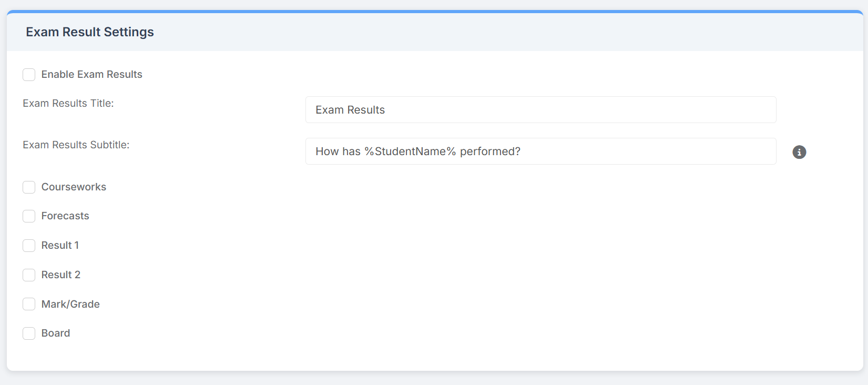This screenshot has width=868, height=385.
Task: Turn on the Mark/Grade checkbox
Action: [x=29, y=304]
